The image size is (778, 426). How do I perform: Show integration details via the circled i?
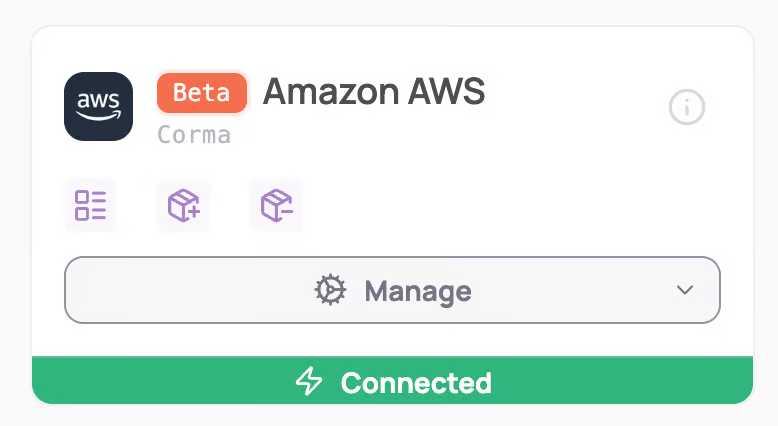point(687,107)
